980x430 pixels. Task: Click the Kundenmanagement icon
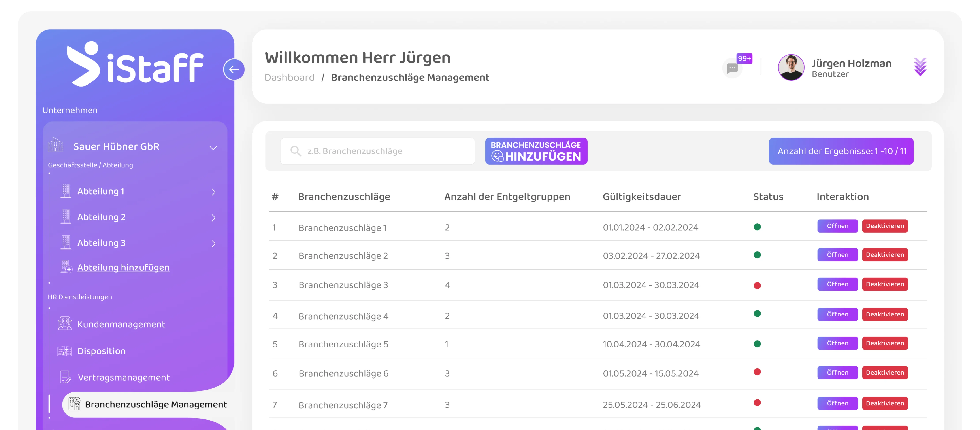pyautogui.click(x=65, y=324)
